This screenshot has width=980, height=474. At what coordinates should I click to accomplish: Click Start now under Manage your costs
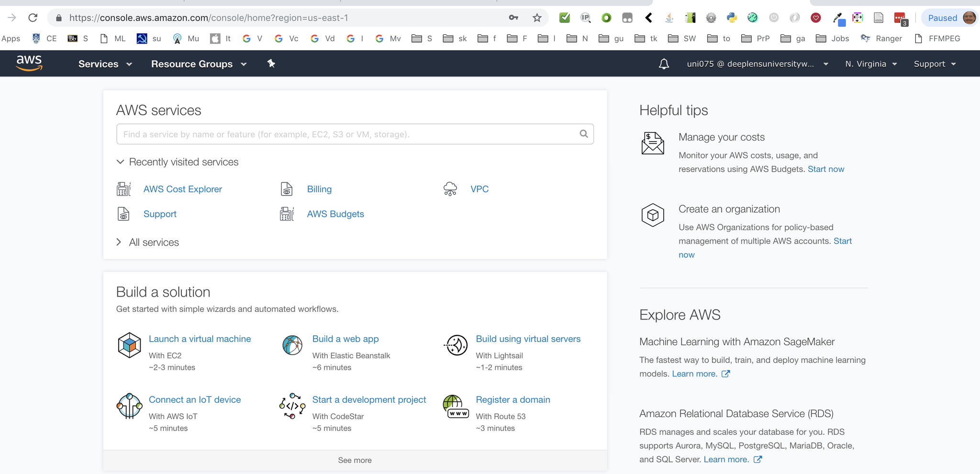(826, 169)
